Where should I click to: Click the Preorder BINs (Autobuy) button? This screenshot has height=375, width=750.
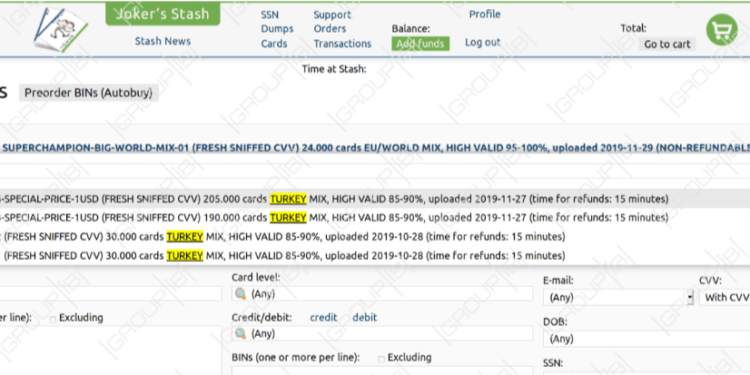pyautogui.click(x=88, y=93)
